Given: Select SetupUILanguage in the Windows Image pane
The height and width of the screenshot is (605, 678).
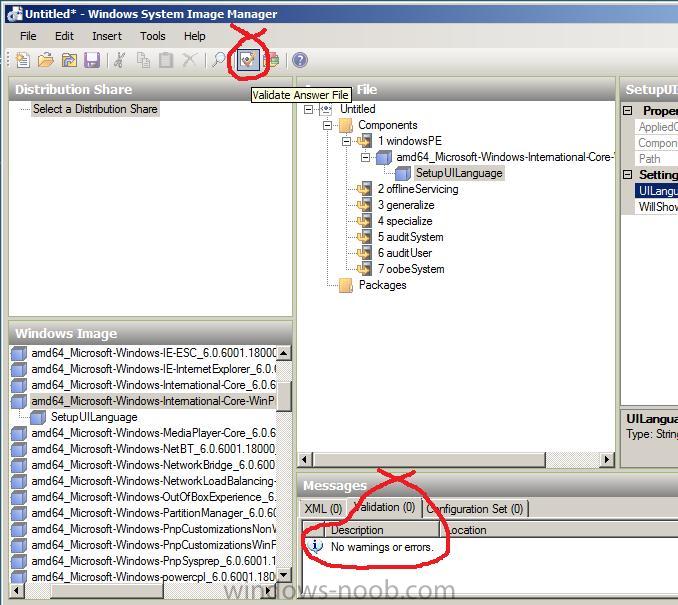Looking at the screenshot, I should 94,417.
